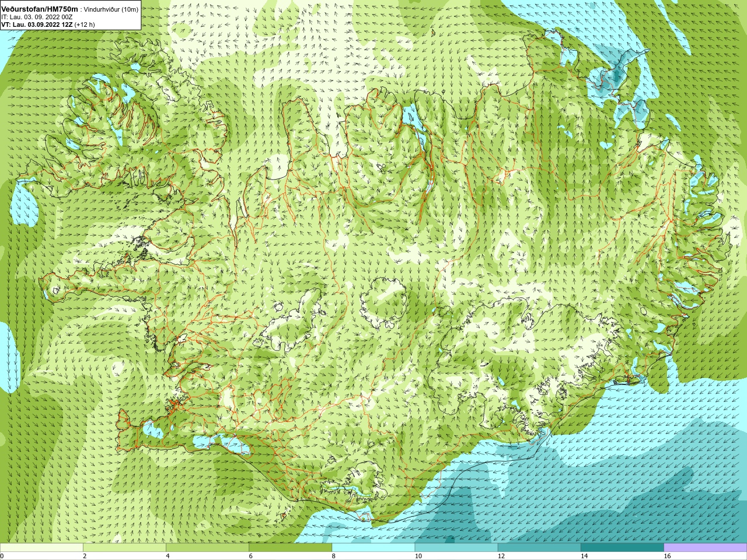Screen dimensions: 747x560
Task: Click the '(+12 h)' forecast offset text
Action: coord(85,24)
